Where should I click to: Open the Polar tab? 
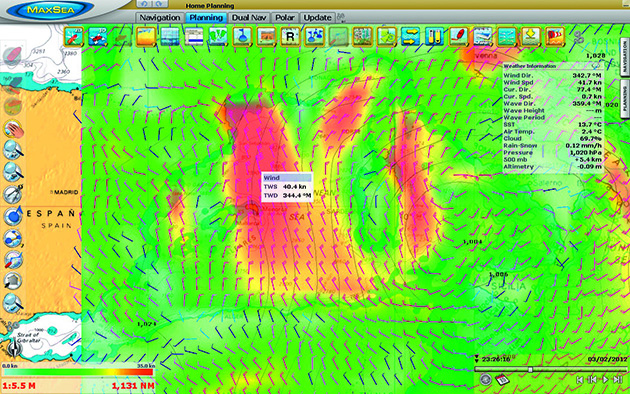285,18
